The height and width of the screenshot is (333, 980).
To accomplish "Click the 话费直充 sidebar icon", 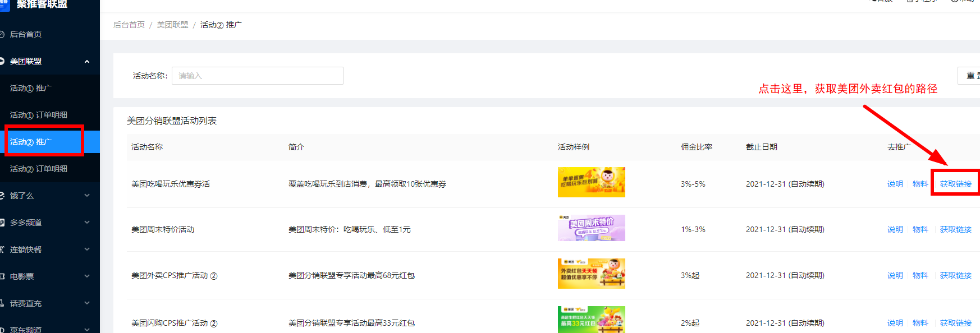I will pos(2,303).
